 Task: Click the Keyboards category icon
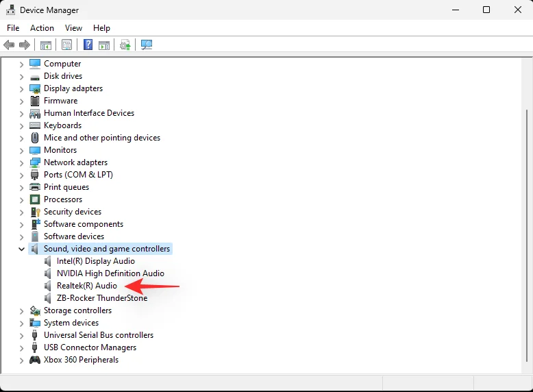35,125
